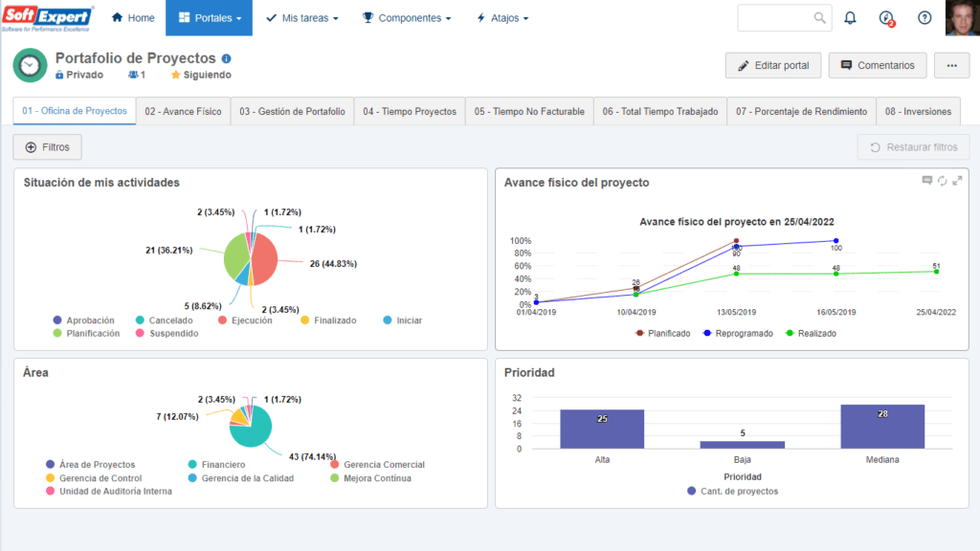Toggle Planificado series in line chart legend
The height and width of the screenshot is (551, 980).
pos(661,333)
